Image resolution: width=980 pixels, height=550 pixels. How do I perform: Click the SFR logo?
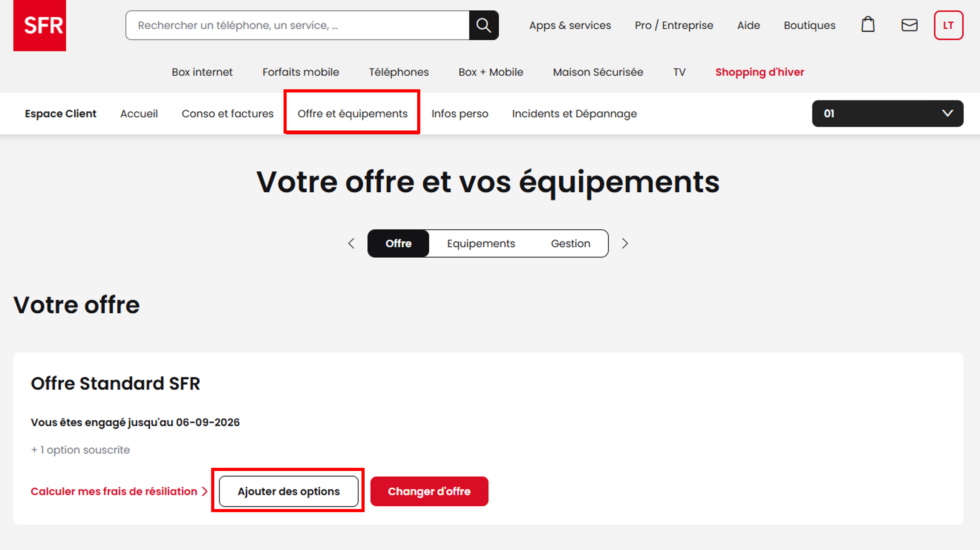point(40,25)
